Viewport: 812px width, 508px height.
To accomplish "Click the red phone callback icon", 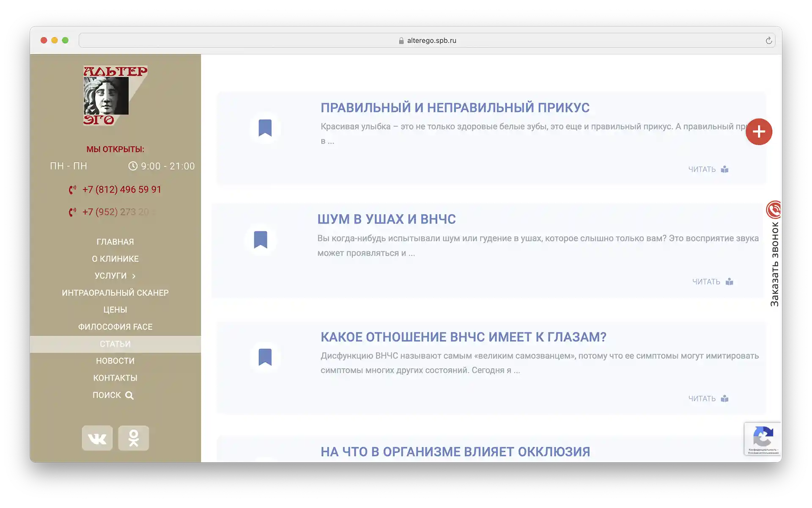I will [x=774, y=209].
